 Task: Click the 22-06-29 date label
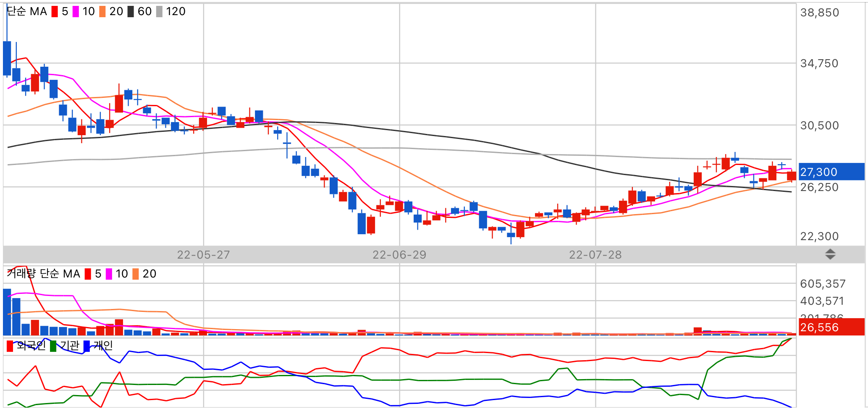pyautogui.click(x=399, y=255)
